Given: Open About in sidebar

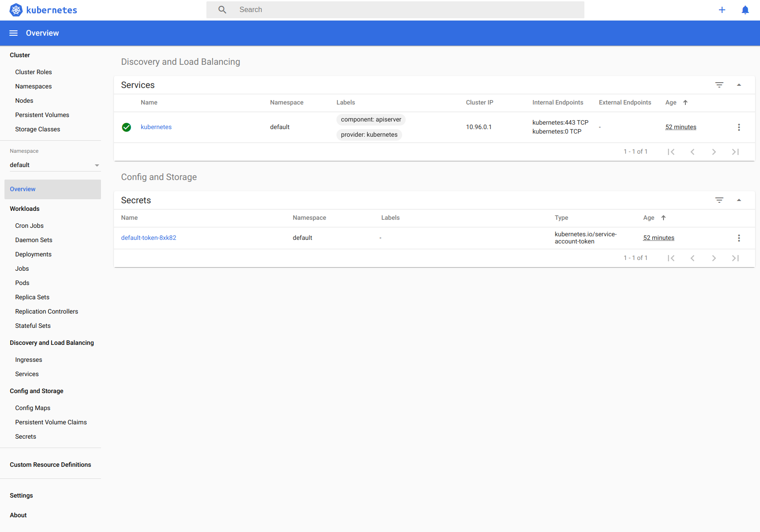Looking at the screenshot, I should coord(18,515).
